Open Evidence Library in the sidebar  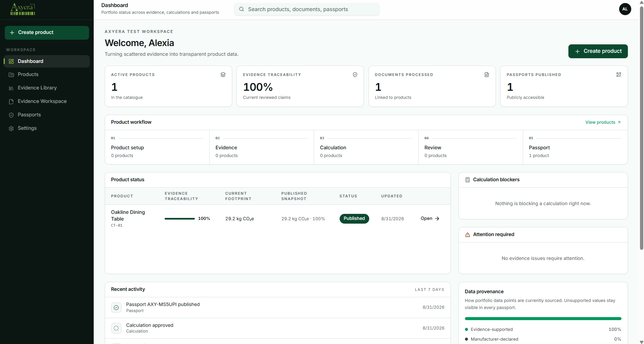(47, 88)
